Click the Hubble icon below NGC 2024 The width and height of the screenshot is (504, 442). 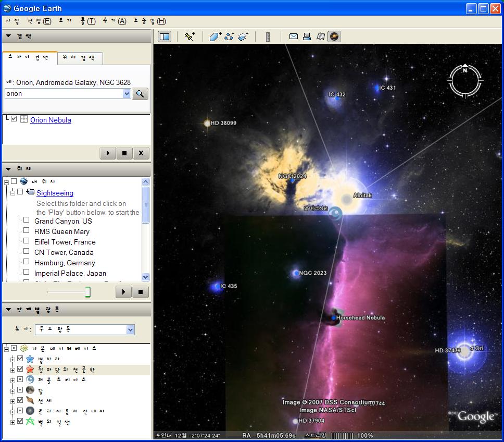tap(335, 214)
